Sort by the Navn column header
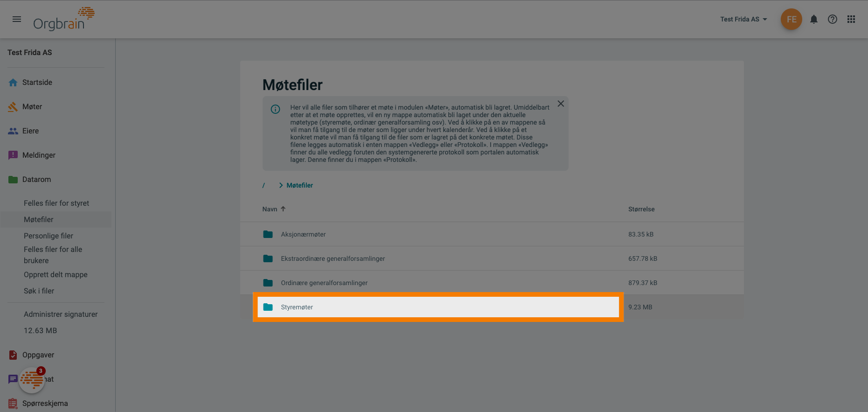The width and height of the screenshot is (868, 412). tap(270, 209)
